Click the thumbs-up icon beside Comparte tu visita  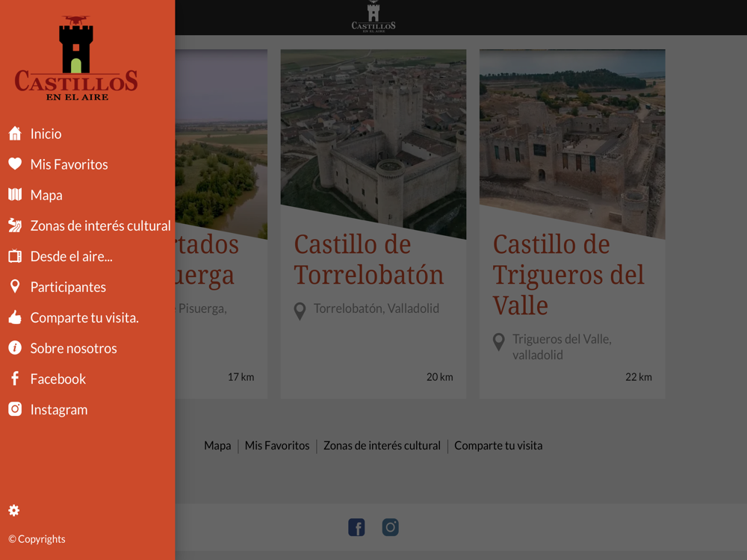click(15, 317)
